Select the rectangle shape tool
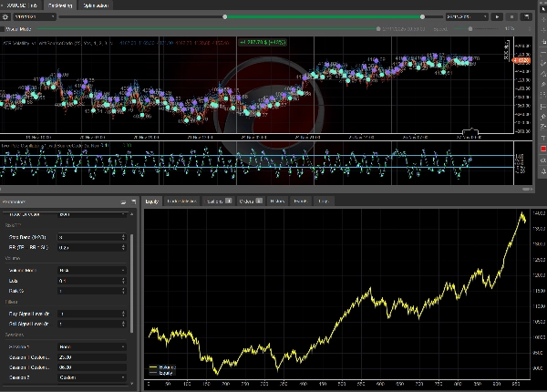 click(542, 106)
